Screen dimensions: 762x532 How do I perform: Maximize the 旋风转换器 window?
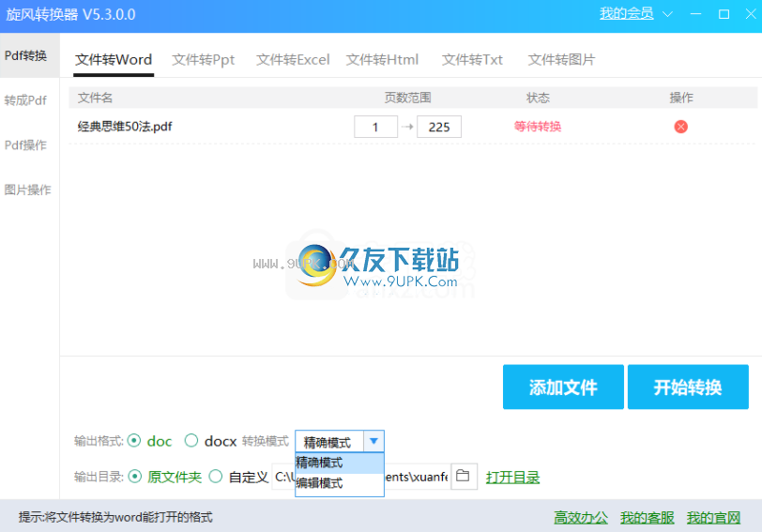pyautogui.click(x=724, y=14)
